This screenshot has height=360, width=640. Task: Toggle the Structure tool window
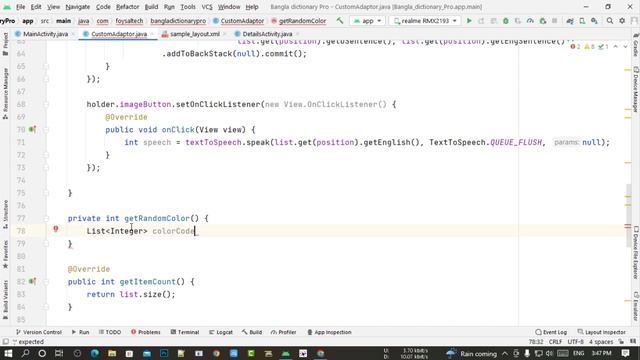[5, 214]
